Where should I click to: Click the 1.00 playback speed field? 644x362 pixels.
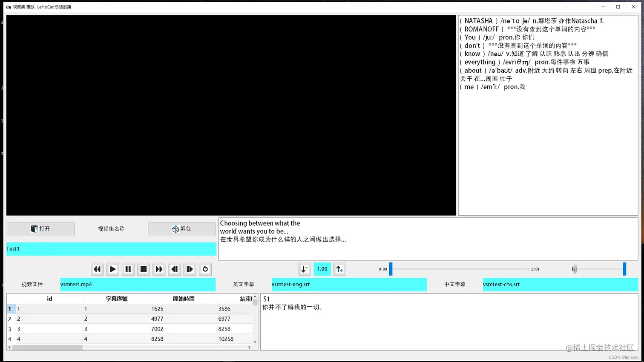[322, 269]
